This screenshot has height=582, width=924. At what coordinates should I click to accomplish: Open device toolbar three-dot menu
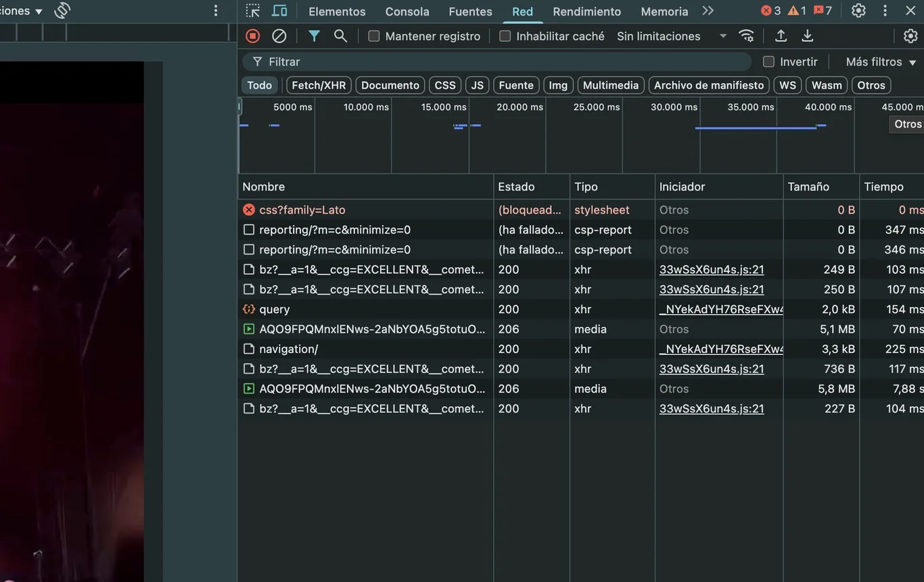coord(216,11)
